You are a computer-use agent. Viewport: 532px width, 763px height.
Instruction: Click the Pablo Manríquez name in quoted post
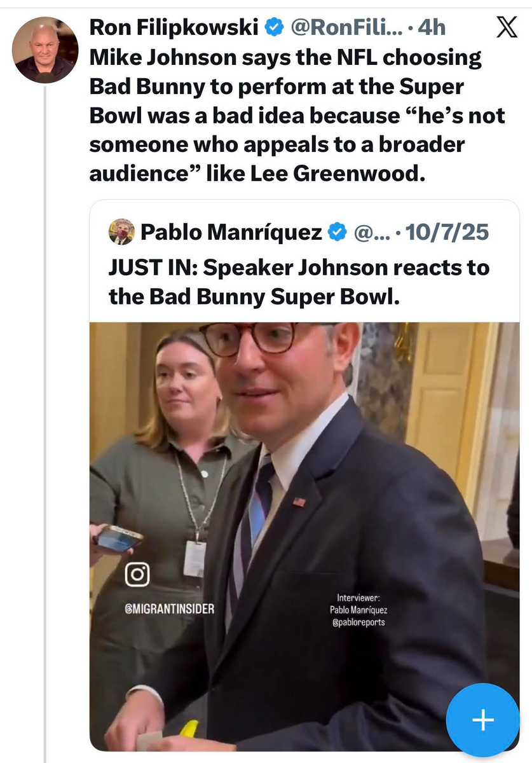point(231,233)
